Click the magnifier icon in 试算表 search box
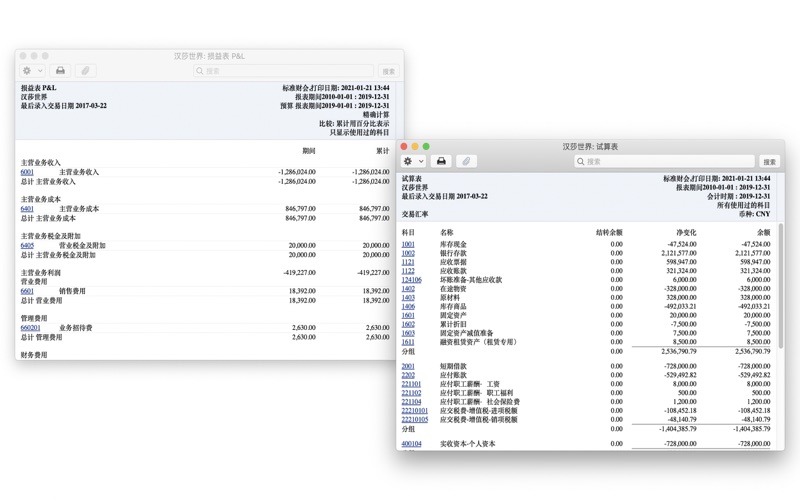This screenshot has width=800, height=500. [x=581, y=161]
